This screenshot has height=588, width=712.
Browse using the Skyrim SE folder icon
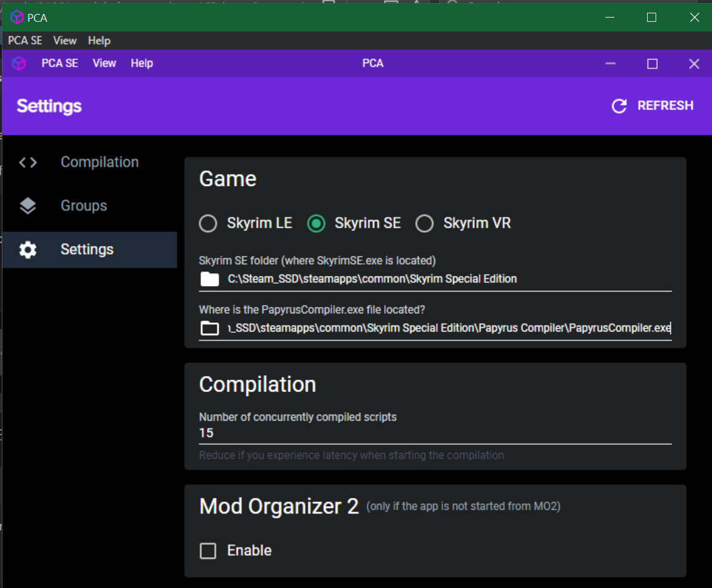[x=210, y=279]
